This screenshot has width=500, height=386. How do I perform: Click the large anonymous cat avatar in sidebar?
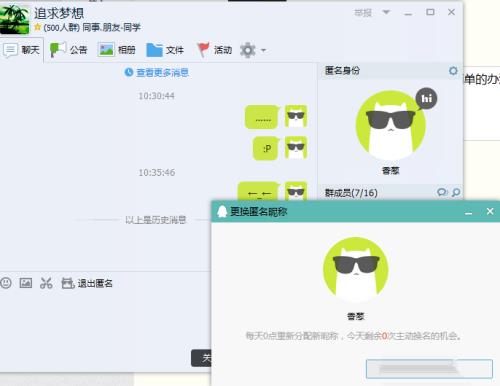click(x=390, y=125)
